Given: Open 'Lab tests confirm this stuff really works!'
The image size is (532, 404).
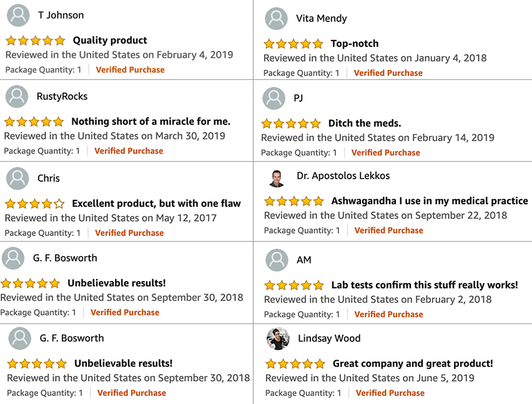Looking at the screenshot, I should coord(425,285).
